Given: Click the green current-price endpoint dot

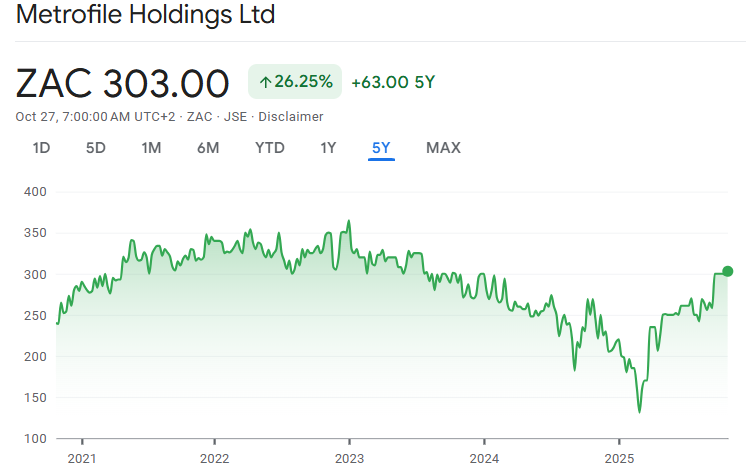Looking at the screenshot, I should 727,271.
